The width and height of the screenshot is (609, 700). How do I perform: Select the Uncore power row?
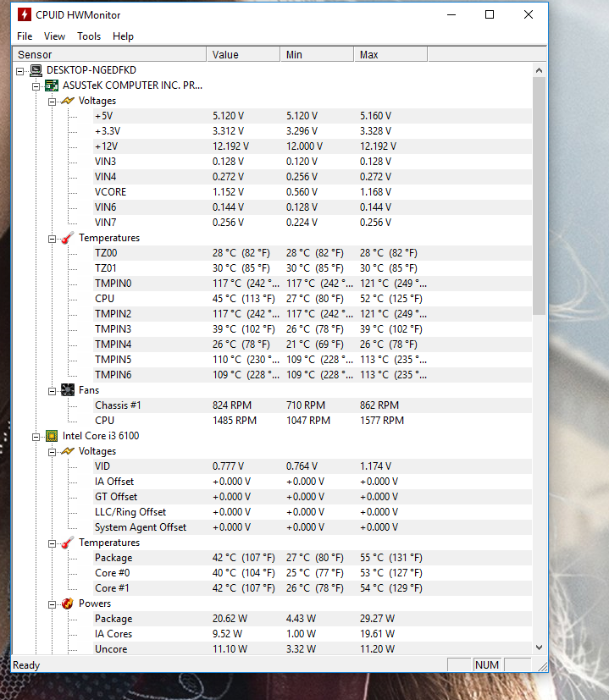point(313,648)
